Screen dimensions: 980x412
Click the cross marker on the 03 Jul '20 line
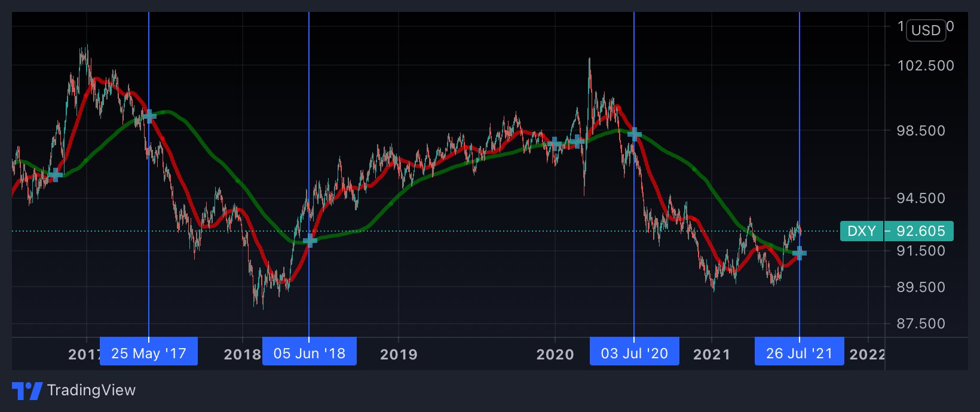[x=635, y=134]
